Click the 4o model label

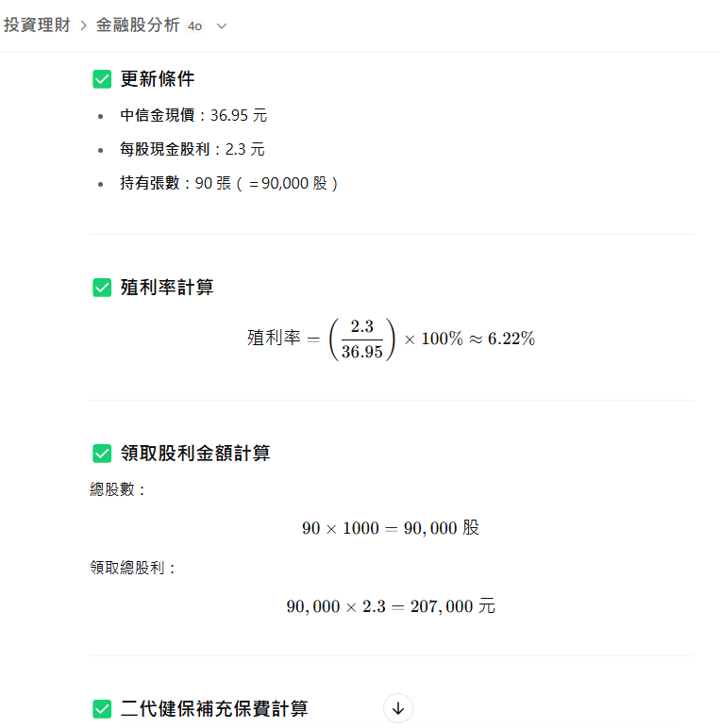click(x=194, y=26)
